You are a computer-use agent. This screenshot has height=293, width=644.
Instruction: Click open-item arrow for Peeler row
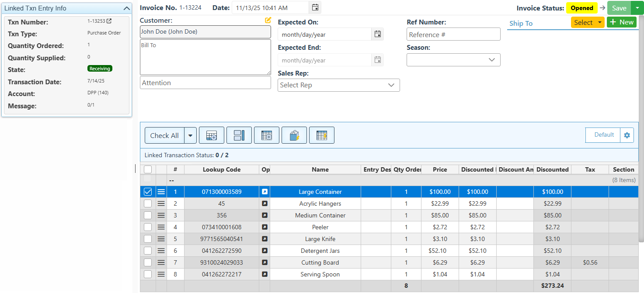point(265,227)
